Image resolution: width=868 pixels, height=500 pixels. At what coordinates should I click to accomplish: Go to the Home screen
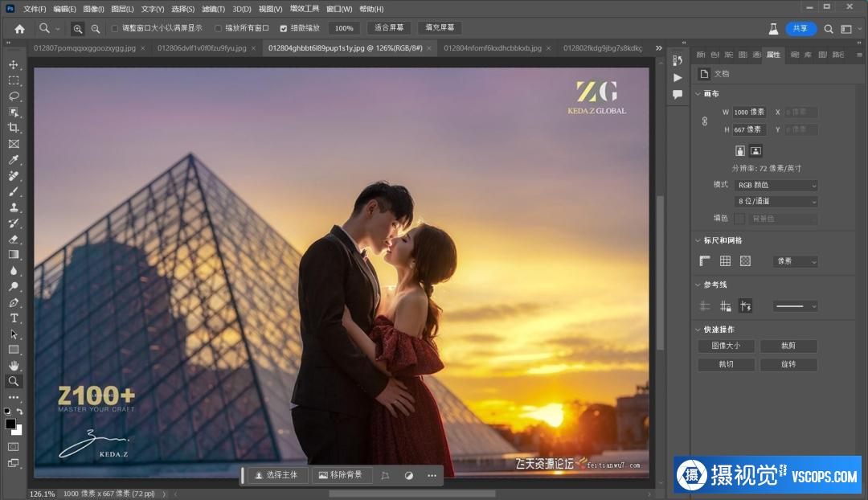tap(19, 29)
